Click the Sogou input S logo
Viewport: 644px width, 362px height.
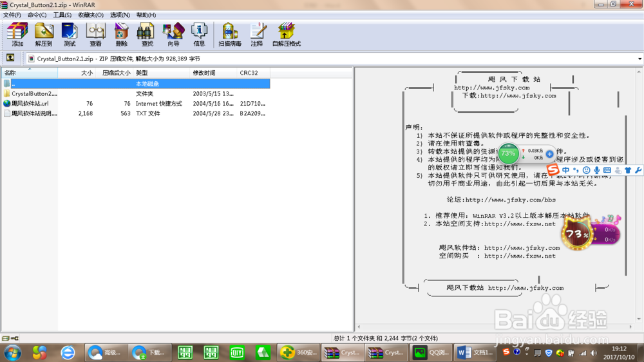pos(553,169)
